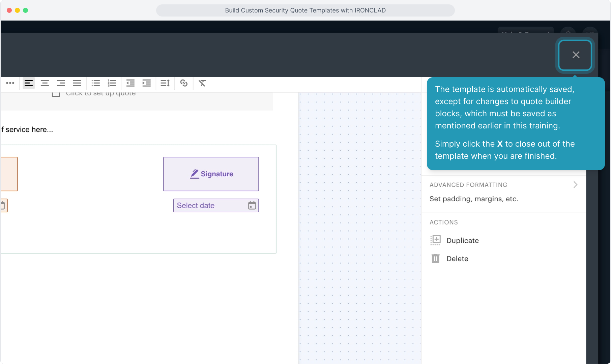Click the purple Signature field
Screen dimensions: 611x364
[211, 174]
